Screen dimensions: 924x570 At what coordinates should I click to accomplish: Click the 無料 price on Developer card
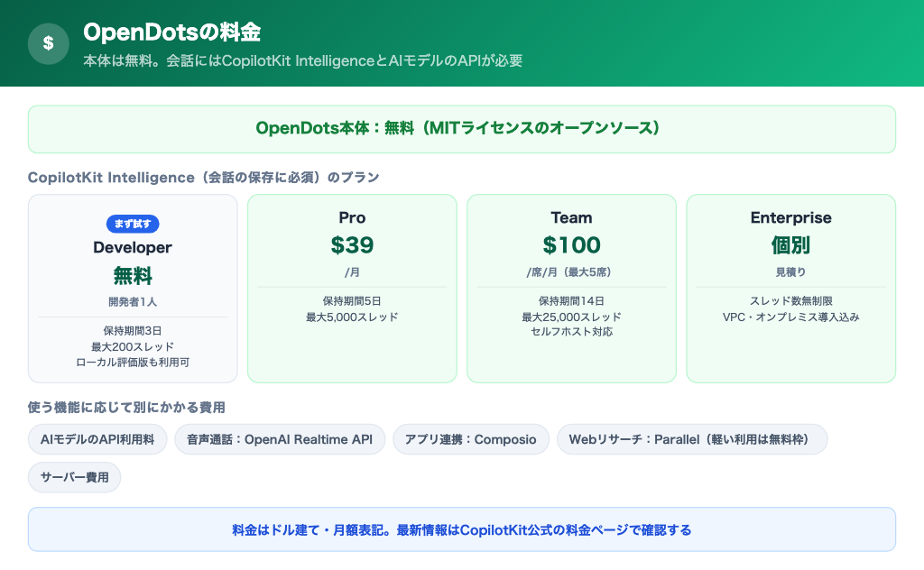click(133, 276)
